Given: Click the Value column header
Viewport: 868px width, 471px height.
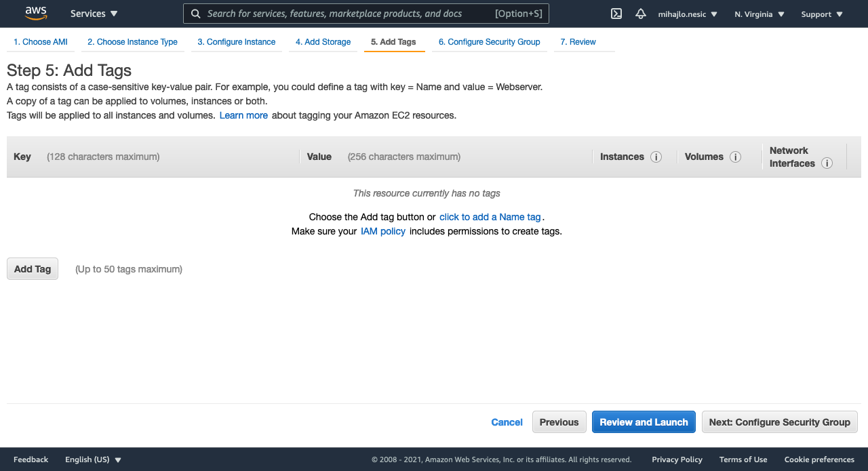Looking at the screenshot, I should 319,157.
